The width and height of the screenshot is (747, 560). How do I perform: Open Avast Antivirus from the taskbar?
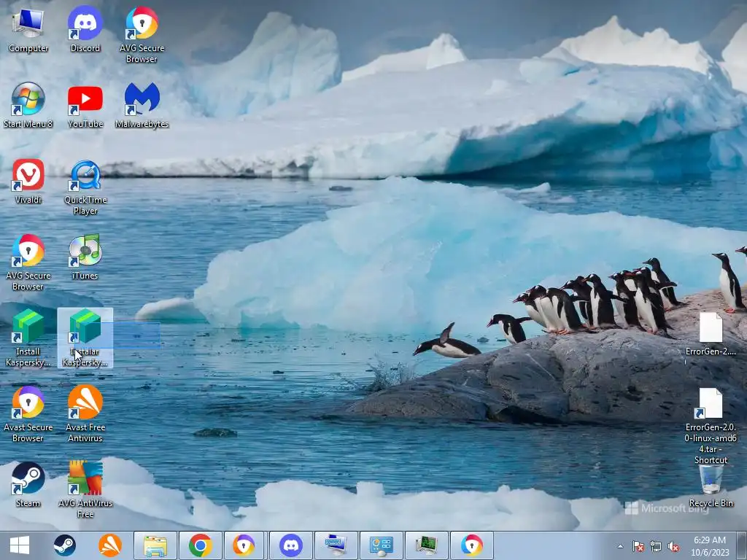click(x=109, y=545)
